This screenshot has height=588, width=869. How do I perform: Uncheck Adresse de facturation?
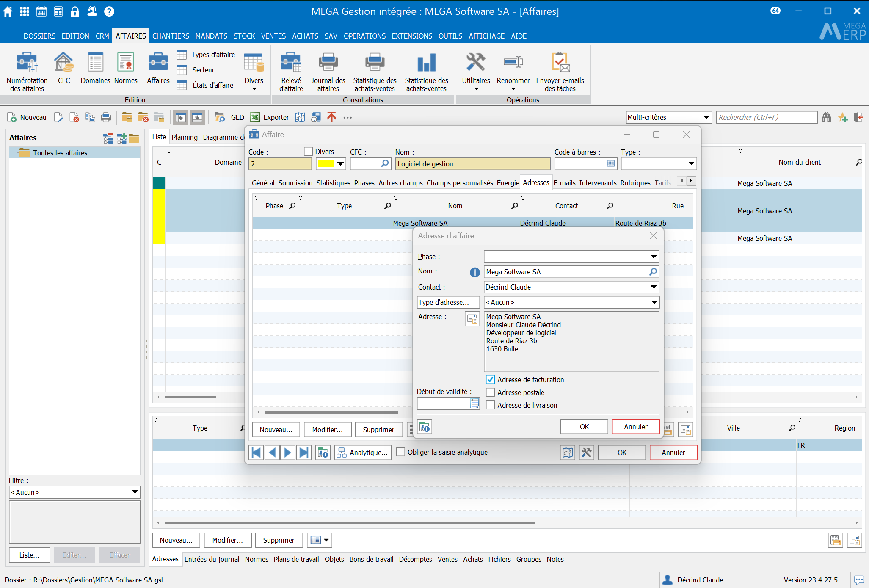click(x=490, y=380)
